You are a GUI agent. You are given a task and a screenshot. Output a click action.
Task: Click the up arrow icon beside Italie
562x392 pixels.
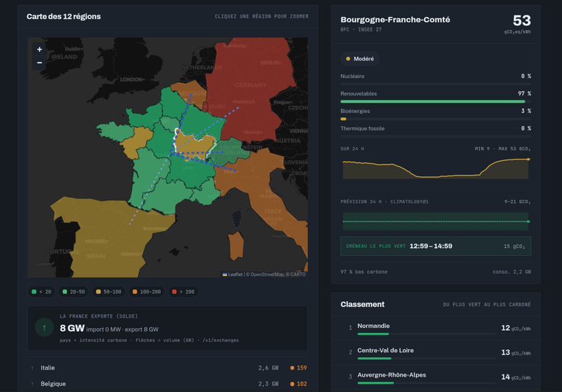pos(32,368)
